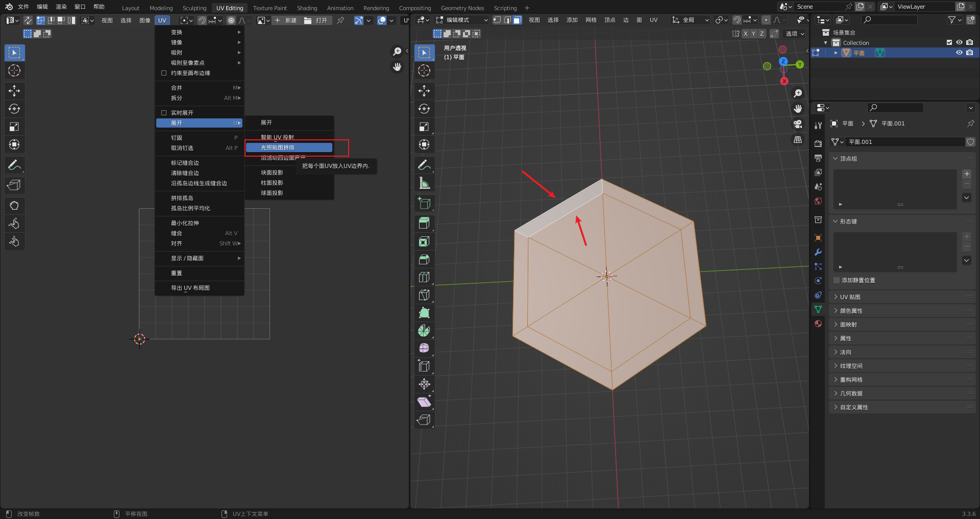
Task: Select the Shear tool
Action: 424,402
